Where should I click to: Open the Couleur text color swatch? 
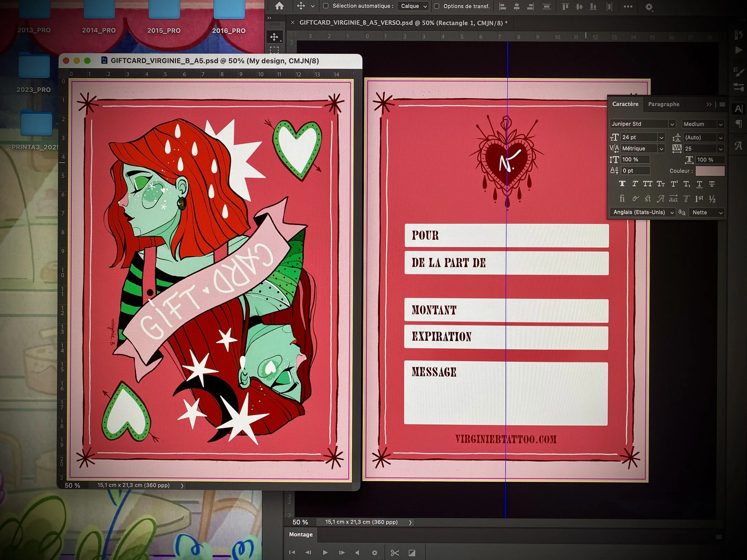[710, 171]
